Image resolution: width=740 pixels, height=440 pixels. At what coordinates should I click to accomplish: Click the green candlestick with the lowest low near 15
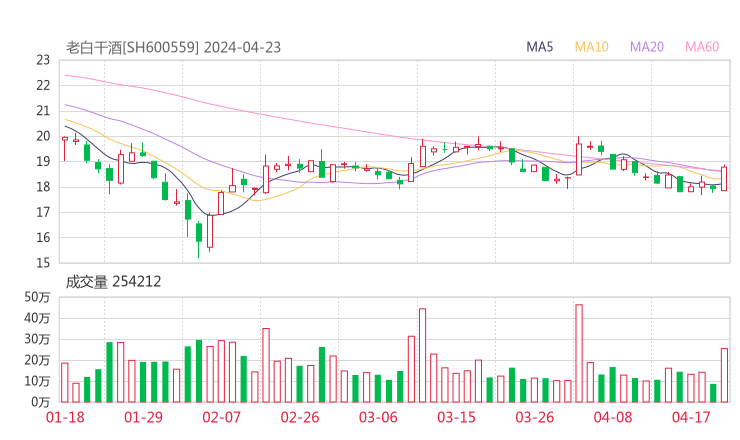click(199, 240)
